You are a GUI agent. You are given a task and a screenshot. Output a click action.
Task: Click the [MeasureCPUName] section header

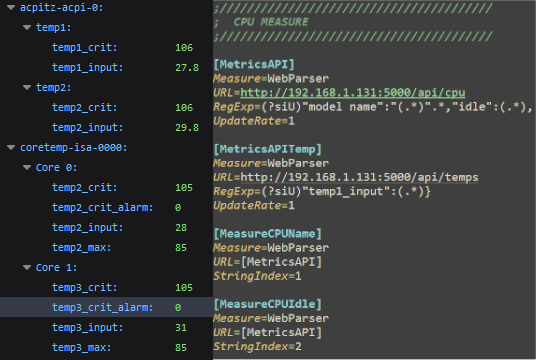pos(268,234)
